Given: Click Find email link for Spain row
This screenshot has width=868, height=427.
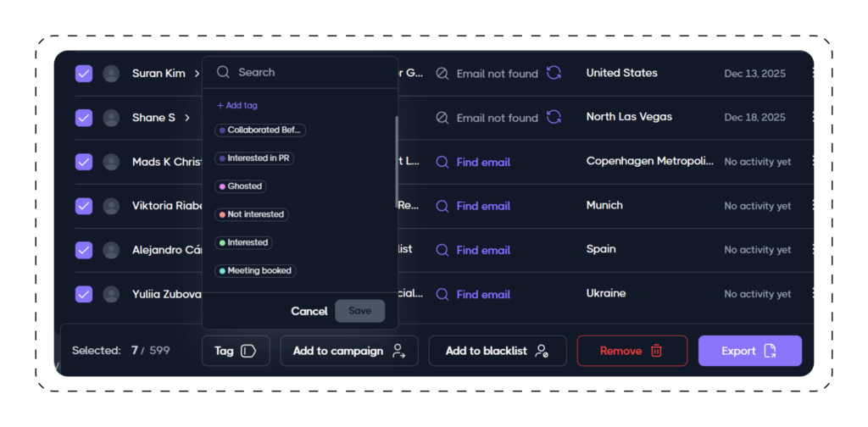Looking at the screenshot, I should point(483,250).
